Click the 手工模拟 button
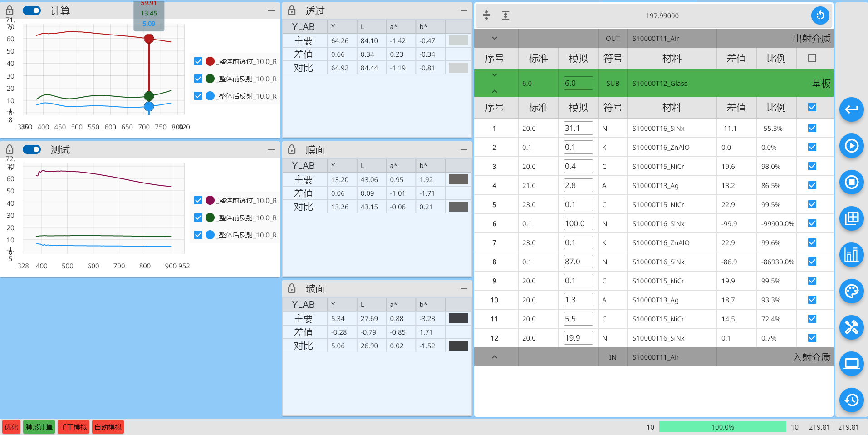The width and height of the screenshot is (868, 435). [x=73, y=426]
